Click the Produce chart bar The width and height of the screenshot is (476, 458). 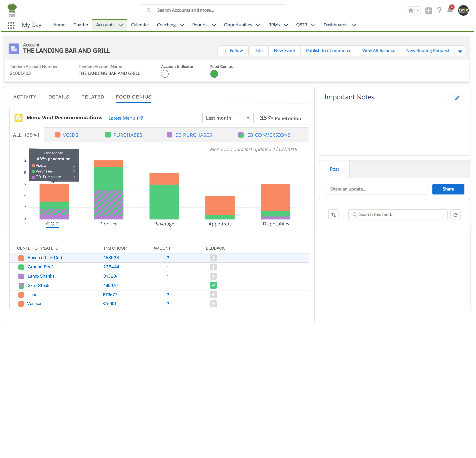pyautogui.click(x=109, y=190)
